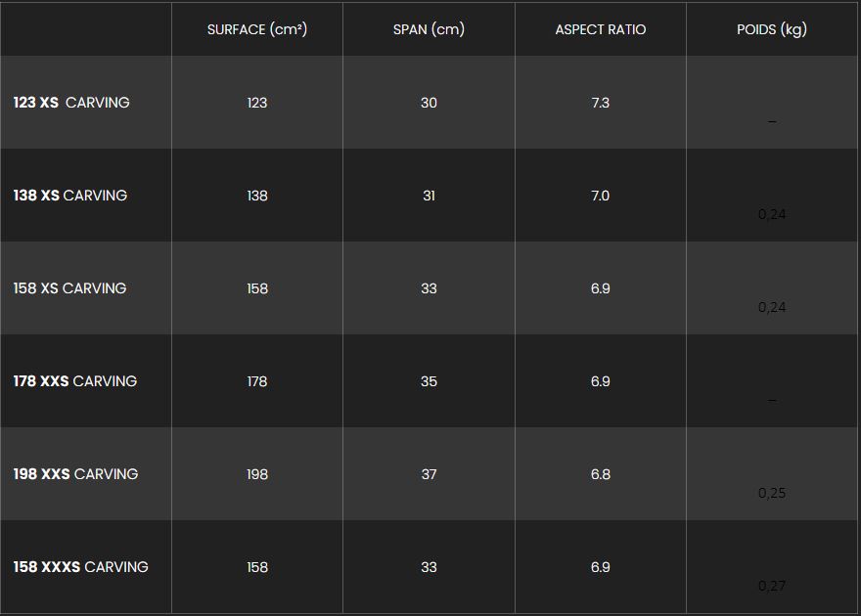Select the aspect ratio value 6.8
Screen dimensions: 861x616
(x=601, y=474)
